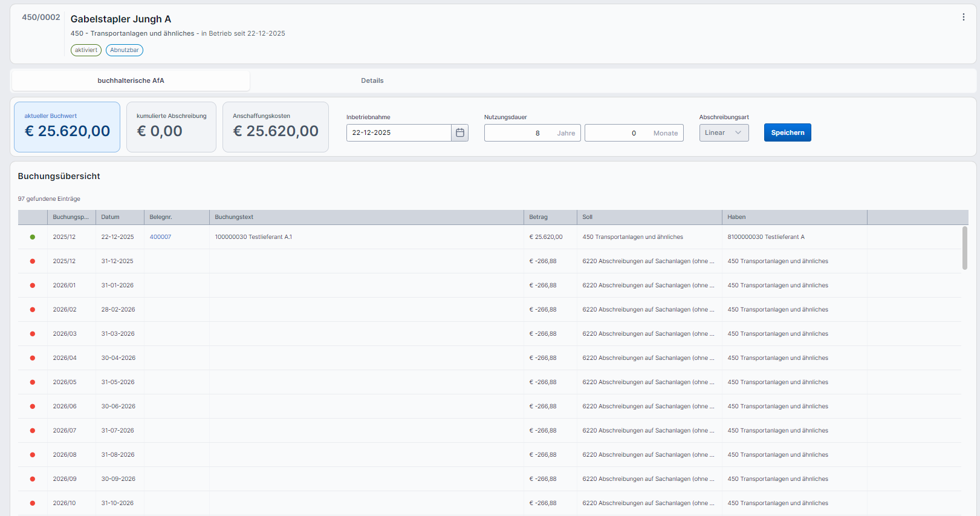Screen dimensions: 980x516
Task: Click red status dot for 31-10-2026 row
Action: [33, 503]
